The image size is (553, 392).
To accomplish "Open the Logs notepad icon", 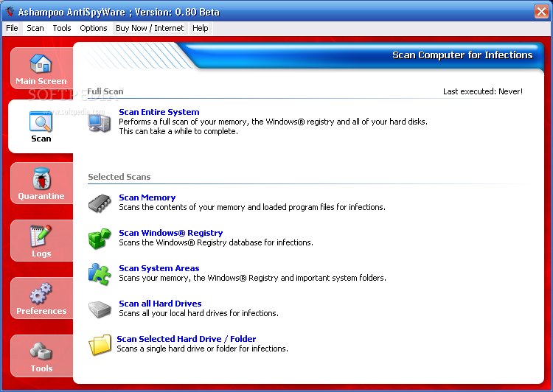I will (x=41, y=236).
